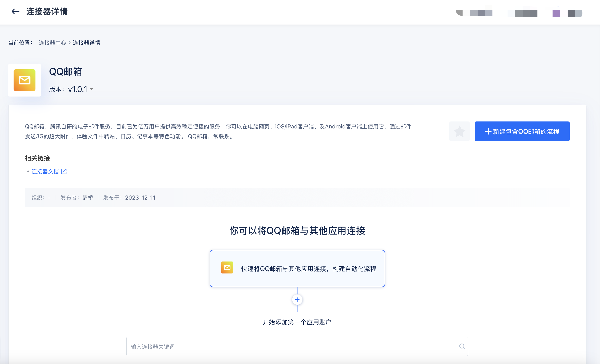Select the QQ邮箱 flow card
This screenshot has width=600, height=364.
point(297,268)
